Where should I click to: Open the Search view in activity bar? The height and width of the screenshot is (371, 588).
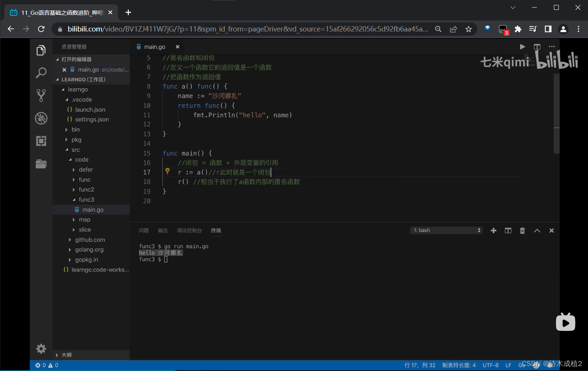coord(41,72)
